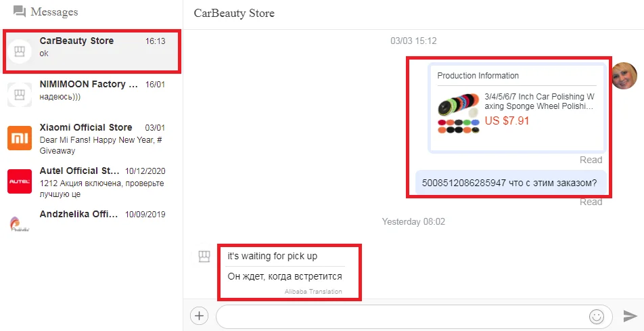Click the user profile photo avatar
This screenshot has height=331, width=644.
(x=624, y=76)
